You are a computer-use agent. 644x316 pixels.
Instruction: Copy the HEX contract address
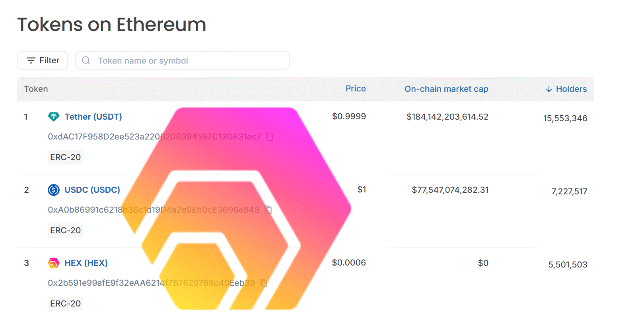pos(263,283)
